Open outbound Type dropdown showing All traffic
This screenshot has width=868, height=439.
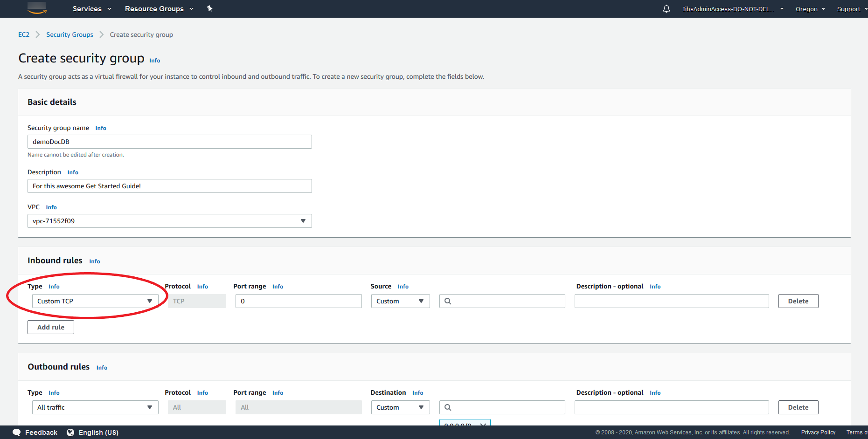point(95,407)
